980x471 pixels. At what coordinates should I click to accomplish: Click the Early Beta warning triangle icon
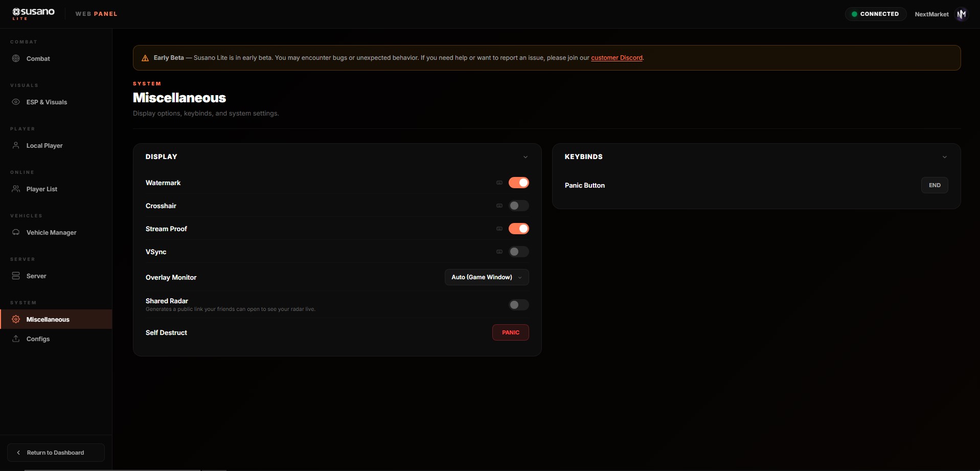(145, 58)
